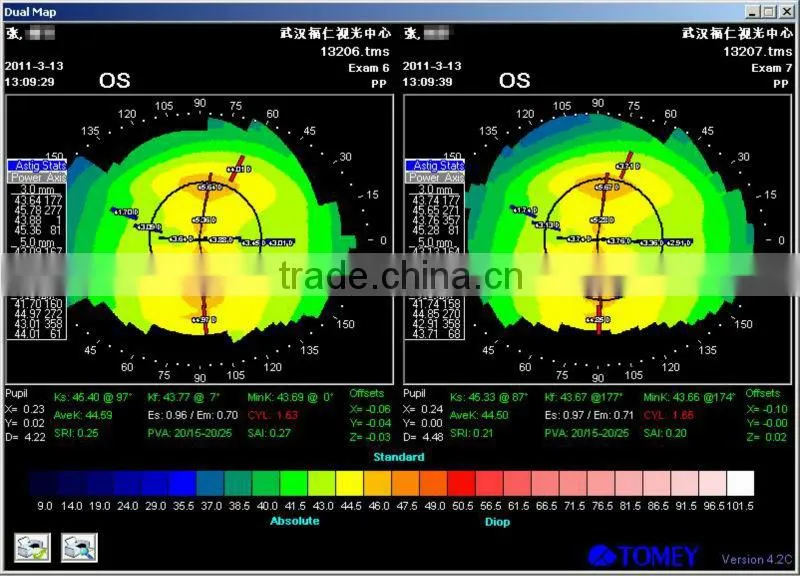Click timestamp 13:09:29
The image size is (800, 576).
tap(30, 82)
